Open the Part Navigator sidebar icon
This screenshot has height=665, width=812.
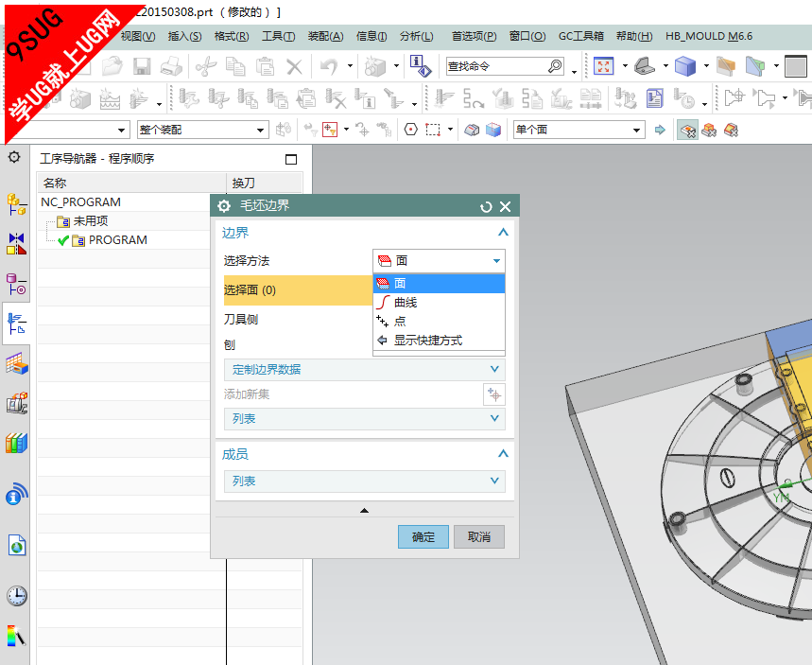[16, 284]
